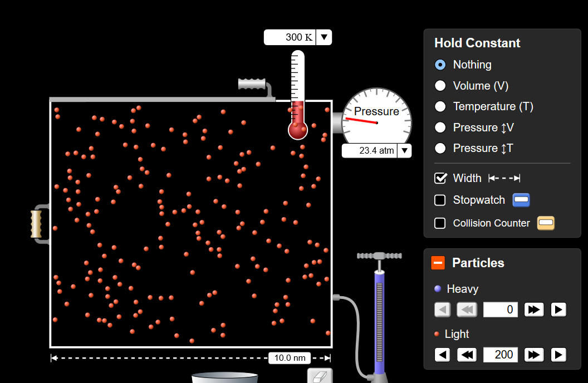Screen dimensions: 588x383
Task: Click the yellow collision counter icon
Action: tap(546, 223)
